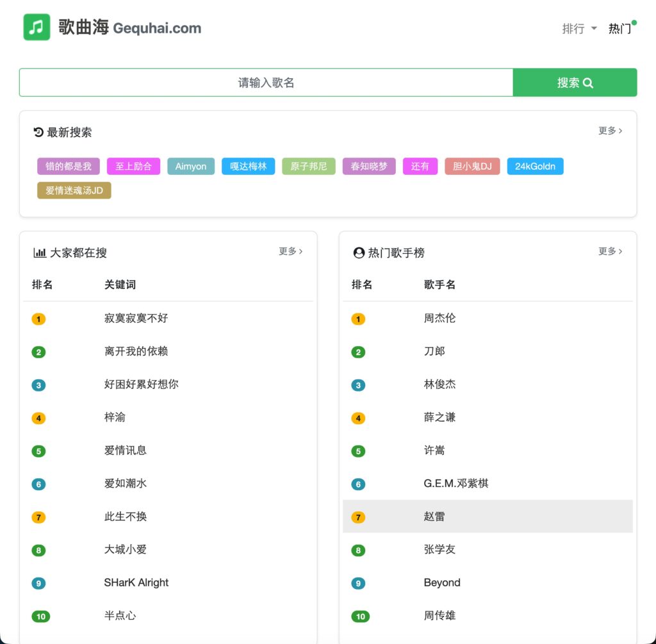Open singer Beyond
Image resolution: width=656 pixels, height=644 pixels.
pos(442,582)
